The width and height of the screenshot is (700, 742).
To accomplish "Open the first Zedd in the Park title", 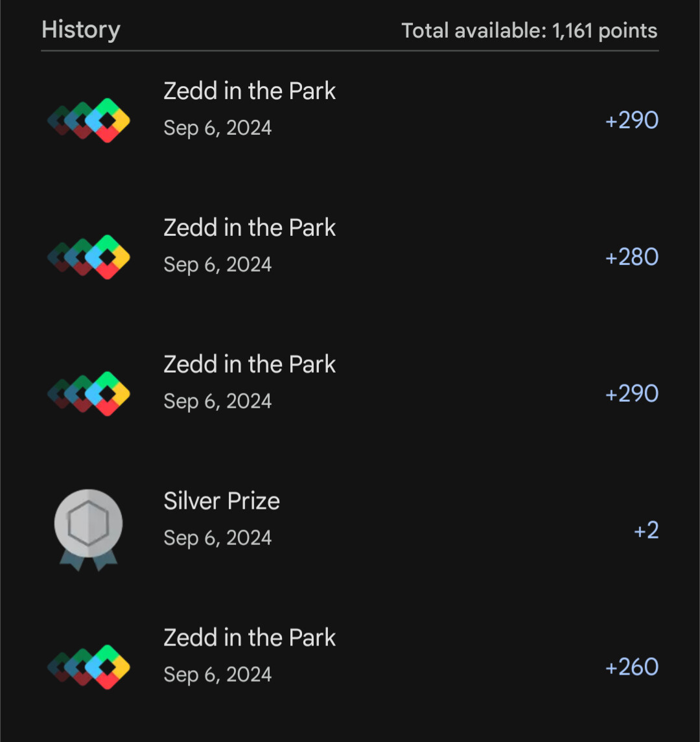I will tap(250, 91).
